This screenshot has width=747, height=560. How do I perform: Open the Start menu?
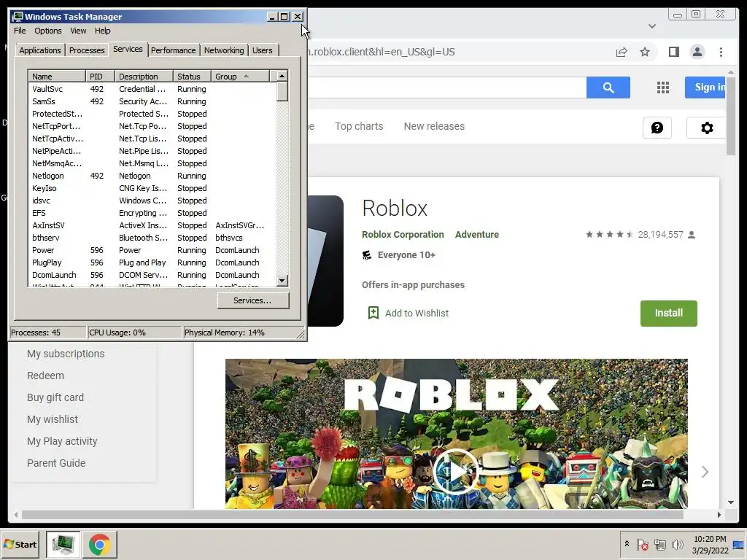point(20,544)
